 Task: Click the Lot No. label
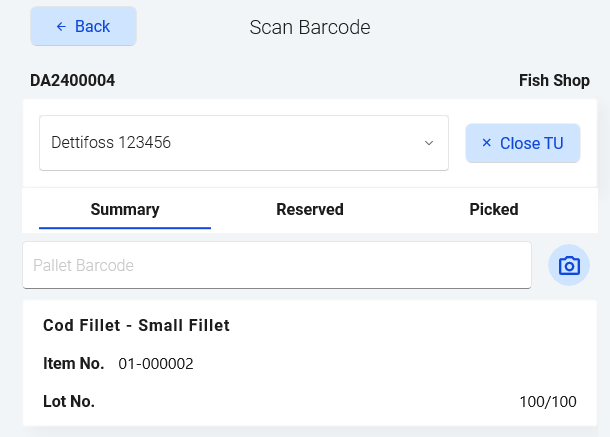[x=69, y=402]
